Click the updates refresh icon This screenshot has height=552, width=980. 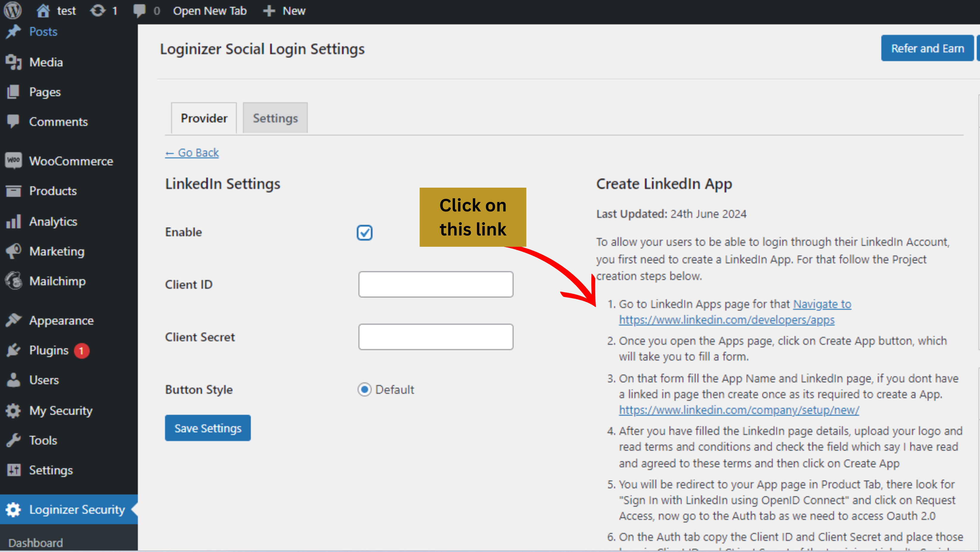[98, 11]
